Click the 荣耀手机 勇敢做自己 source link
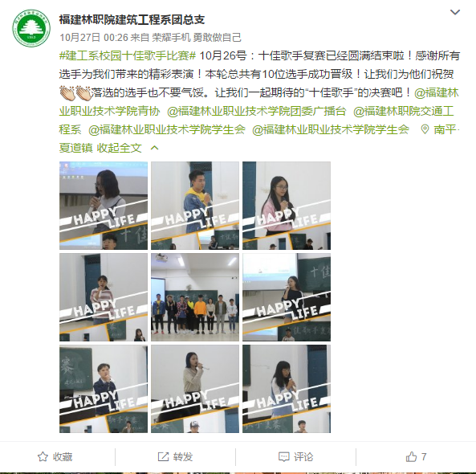 [197, 38]
